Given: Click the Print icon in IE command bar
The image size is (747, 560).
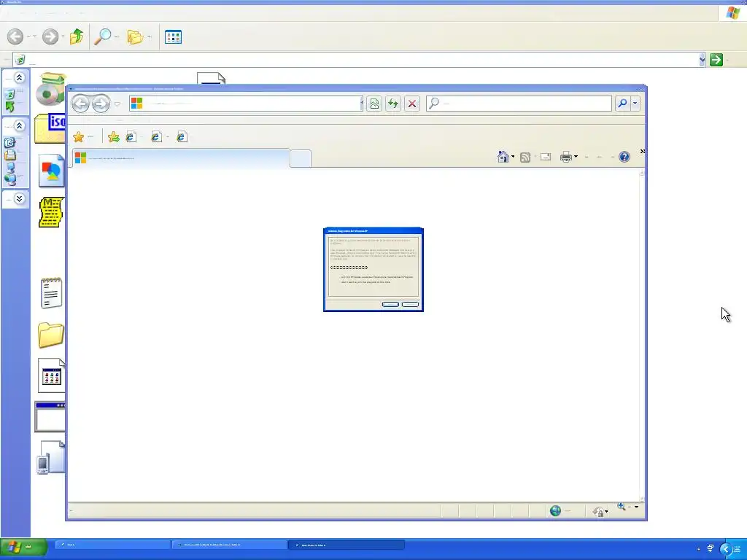Looking at the screenshot, I should click(565, 157).
